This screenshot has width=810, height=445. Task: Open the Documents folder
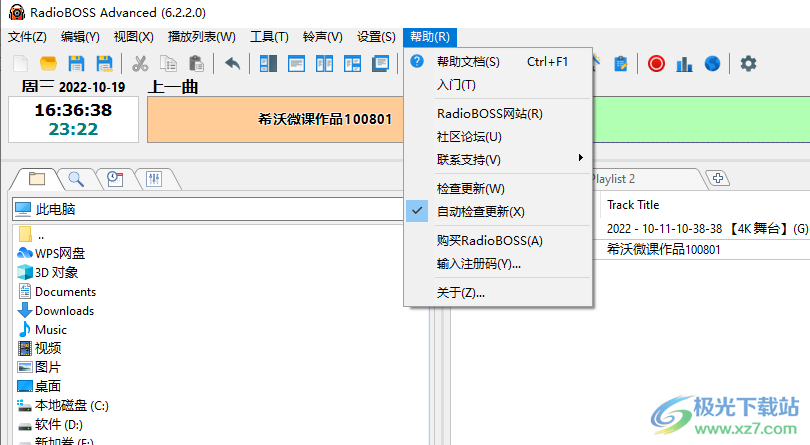[x=57, y=291]
